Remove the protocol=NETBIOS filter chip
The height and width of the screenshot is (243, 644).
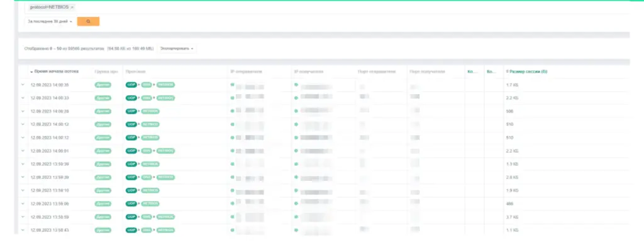click(x=72, y=8)
